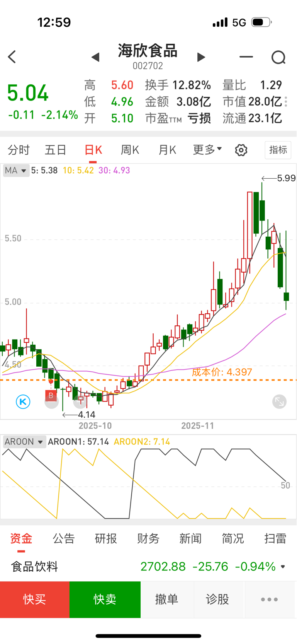Image resolution: width=297 pixels, height=644 pixels.
Task: Tap the red B buy marker on chart
Action: pyautogui.click(x=51, y=396)
